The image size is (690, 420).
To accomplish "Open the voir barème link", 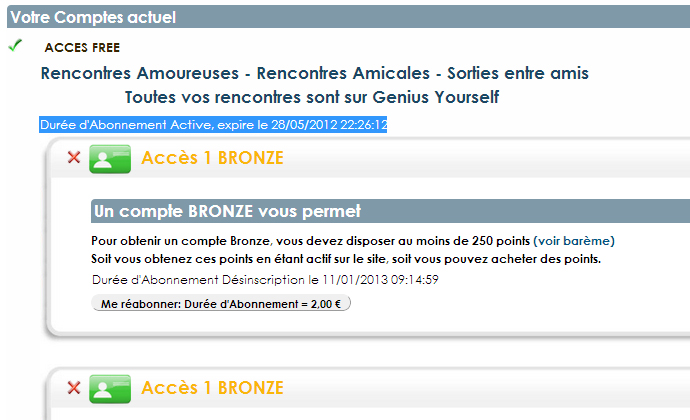I will point(574,241).
